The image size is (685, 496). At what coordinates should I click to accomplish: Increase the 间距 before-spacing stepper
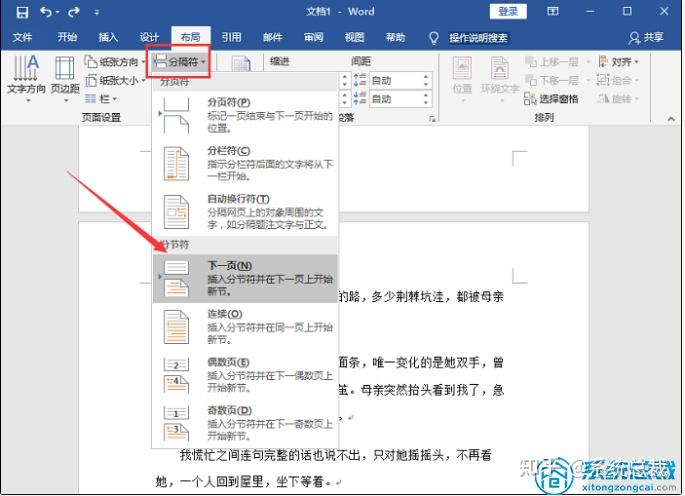click(426, 77)
